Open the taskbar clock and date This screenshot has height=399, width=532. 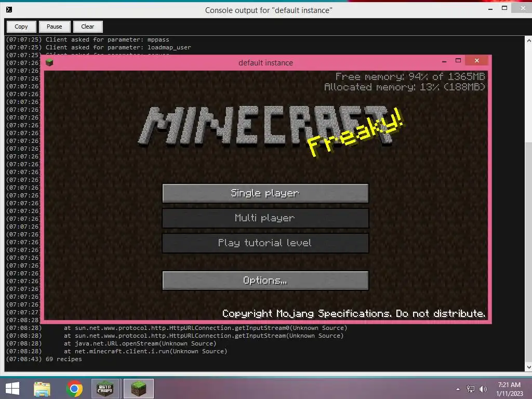(509, 389)
